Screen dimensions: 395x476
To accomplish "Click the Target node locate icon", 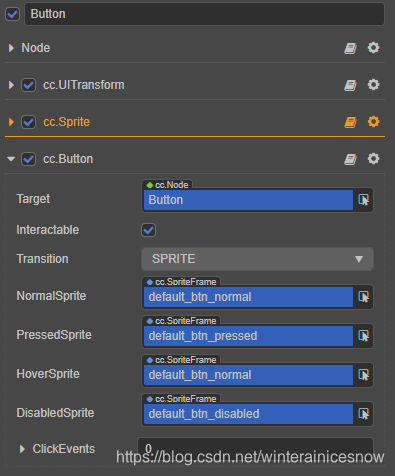I will [x=363, y=200].
